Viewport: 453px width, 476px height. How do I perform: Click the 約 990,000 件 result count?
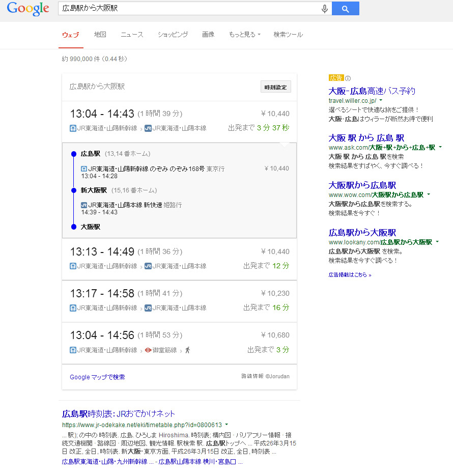94,59
